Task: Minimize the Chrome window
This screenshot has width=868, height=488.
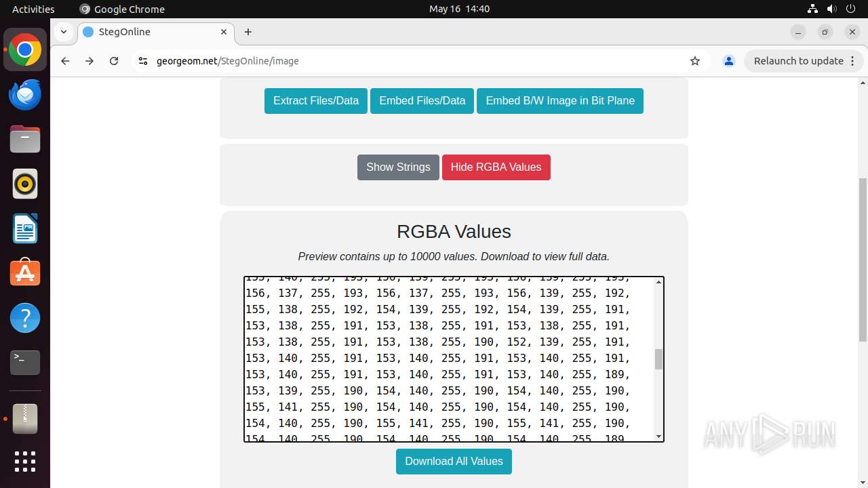Action: coord(798,32)
